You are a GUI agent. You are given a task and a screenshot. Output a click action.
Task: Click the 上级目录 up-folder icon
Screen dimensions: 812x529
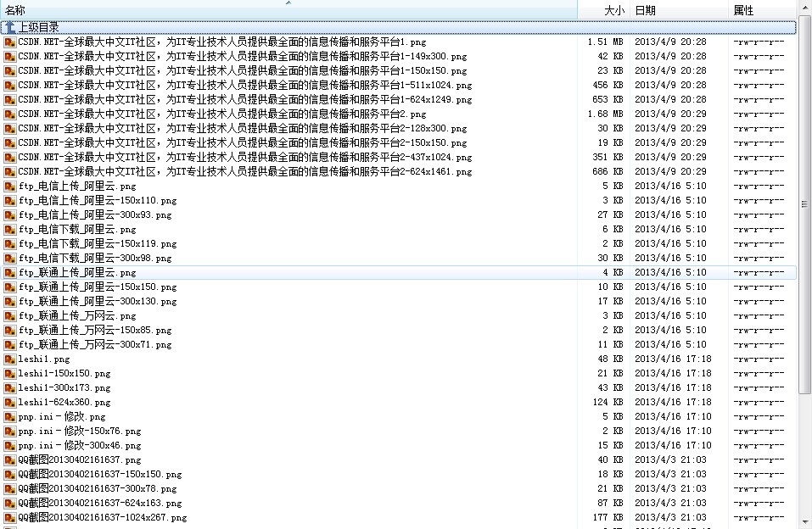click(10, 27)
